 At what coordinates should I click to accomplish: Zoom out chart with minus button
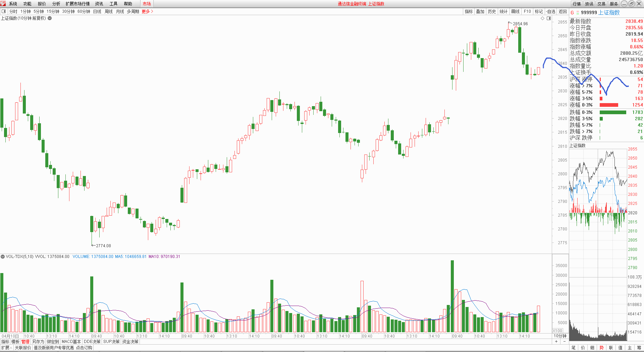564,342
